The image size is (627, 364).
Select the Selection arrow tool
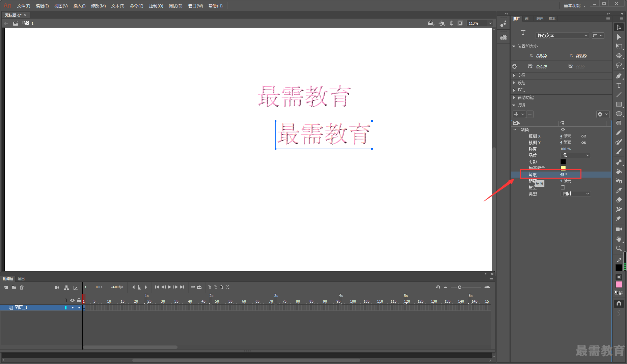pos(619,27)
